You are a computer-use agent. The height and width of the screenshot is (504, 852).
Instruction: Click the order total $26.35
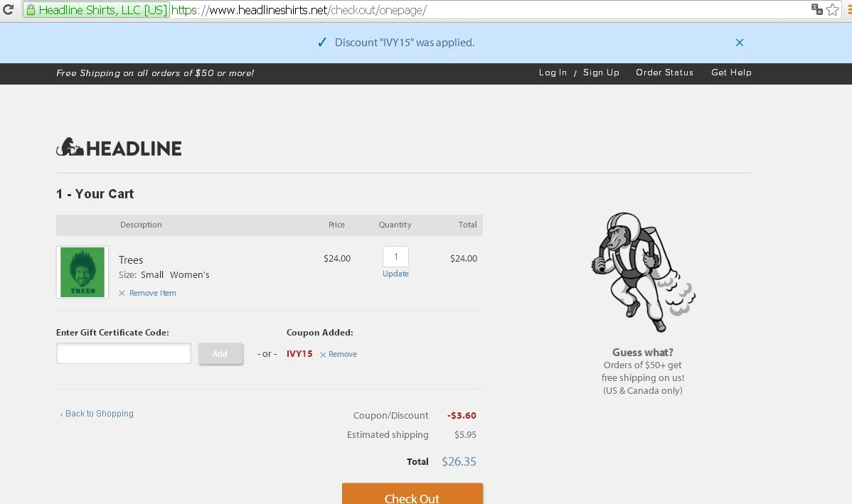459,461
